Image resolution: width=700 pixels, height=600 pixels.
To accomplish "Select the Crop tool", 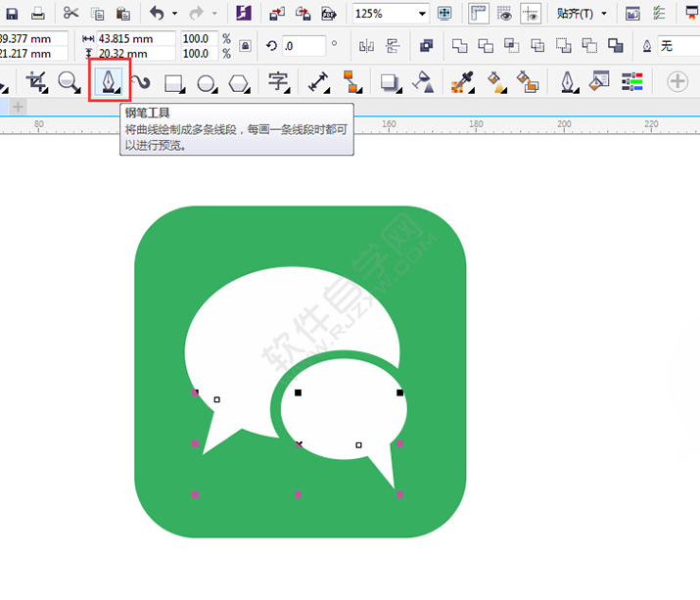I will click(x=36, y=82).
